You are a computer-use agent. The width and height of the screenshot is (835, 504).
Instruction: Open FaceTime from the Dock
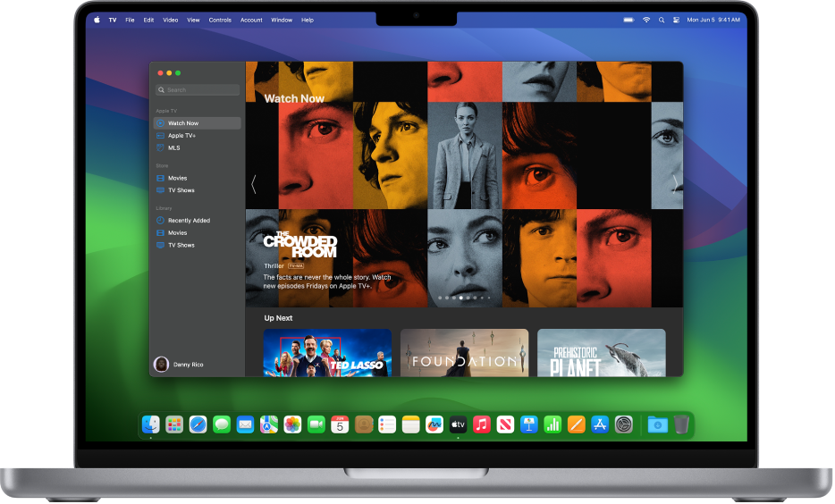coord(316,424)
